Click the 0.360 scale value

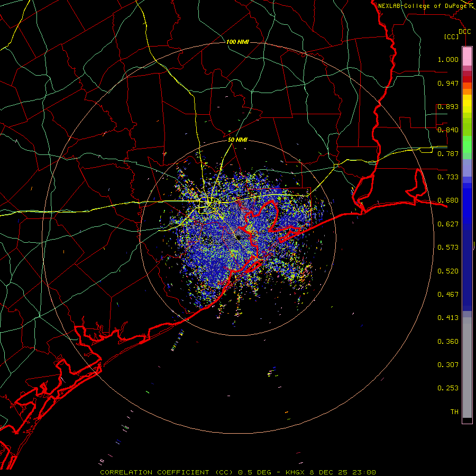pos(448,342)
